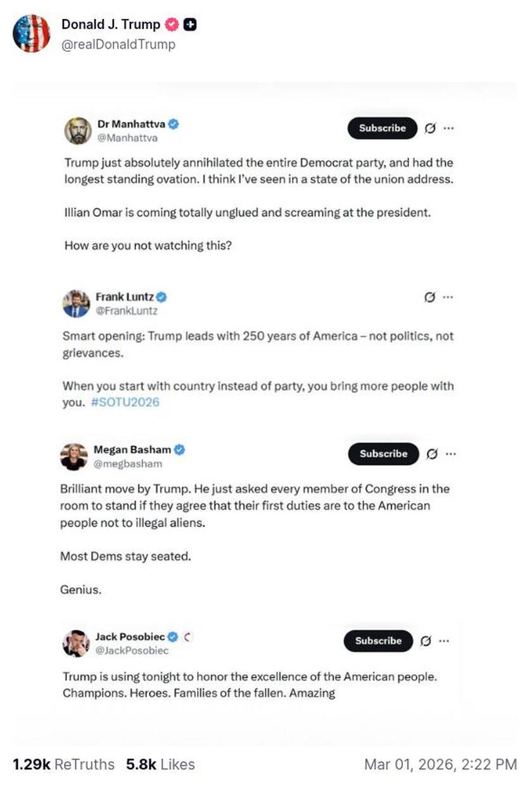Click the Grok icon on Megan Basham's post
The image size is (532, 794).
433,454
